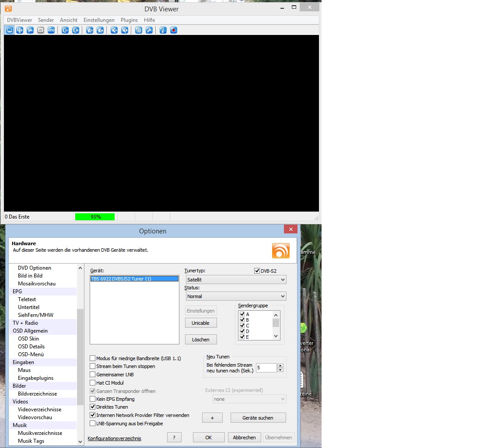The width and height of the screenshot is (504, 448).
Task: Open the Einstellungen menu
Action: coord(99,20)
